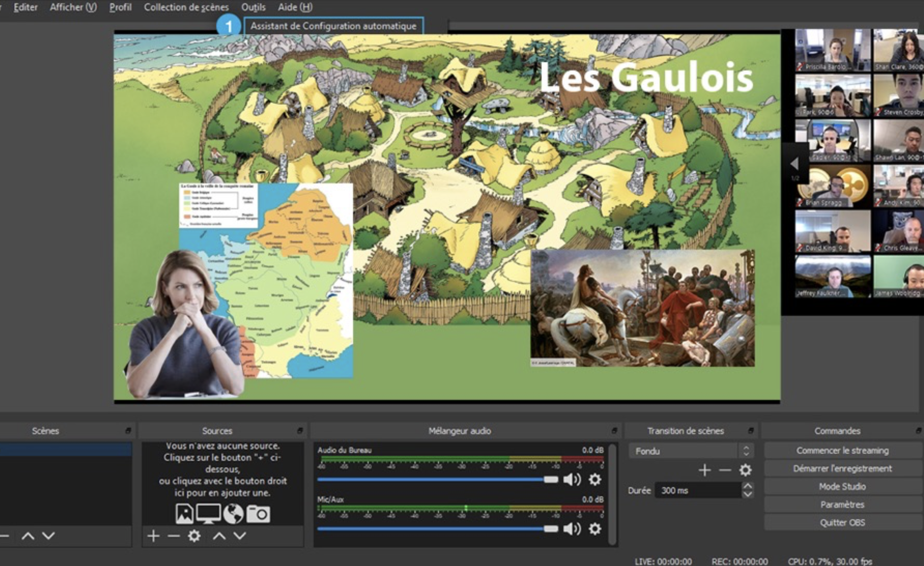Select David King's video tile
This screenshot has width=924, height=566.
[833, 231]
